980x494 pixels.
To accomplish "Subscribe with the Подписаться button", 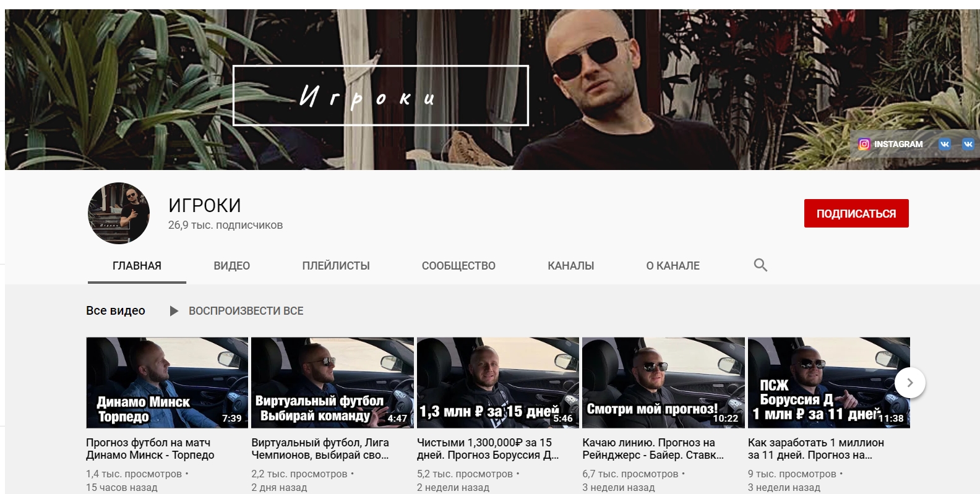I will tap(856, 213).
